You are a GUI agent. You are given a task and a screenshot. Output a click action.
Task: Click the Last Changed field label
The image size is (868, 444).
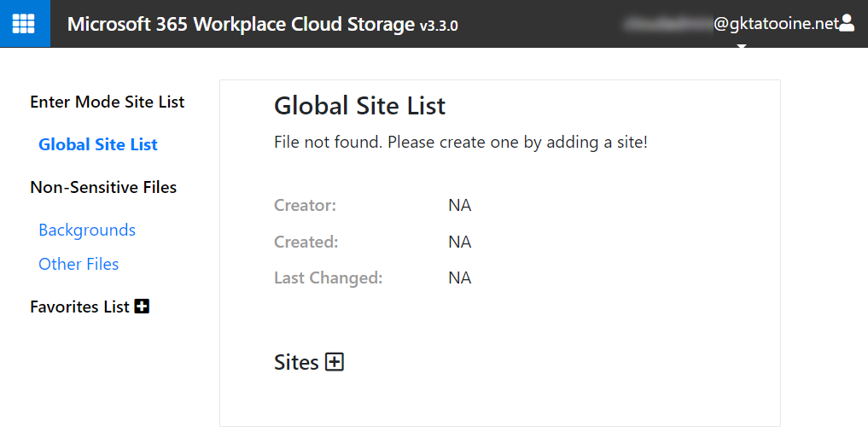328,277
